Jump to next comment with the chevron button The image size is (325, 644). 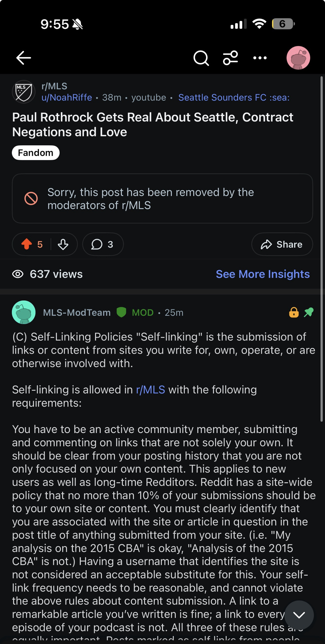(299, 615)
